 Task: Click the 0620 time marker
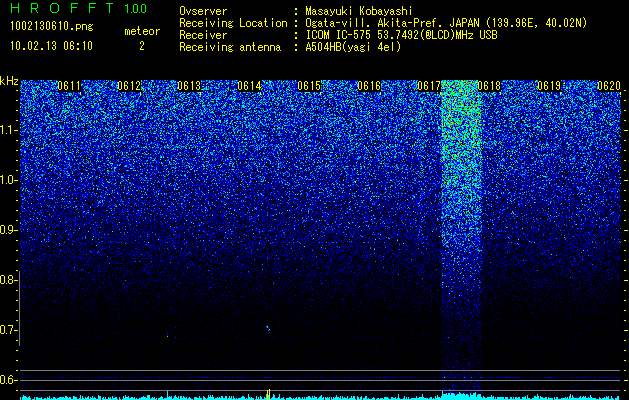click(609, 86)
